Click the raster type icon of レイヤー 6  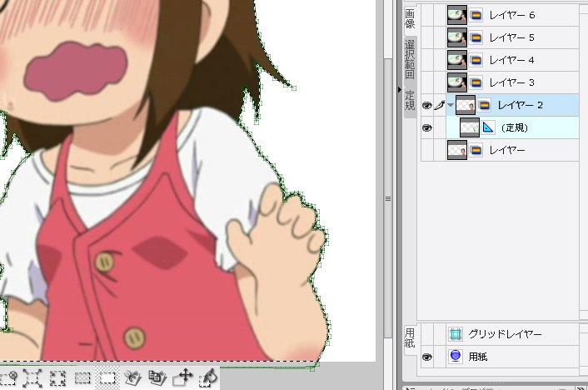coord(476,15)
